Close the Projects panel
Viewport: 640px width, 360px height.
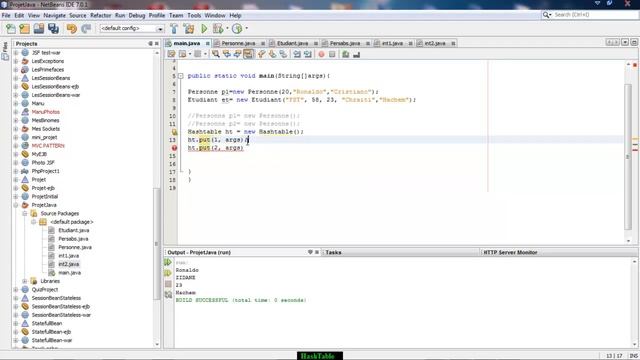pyautogui.click(x=157, y=44)
